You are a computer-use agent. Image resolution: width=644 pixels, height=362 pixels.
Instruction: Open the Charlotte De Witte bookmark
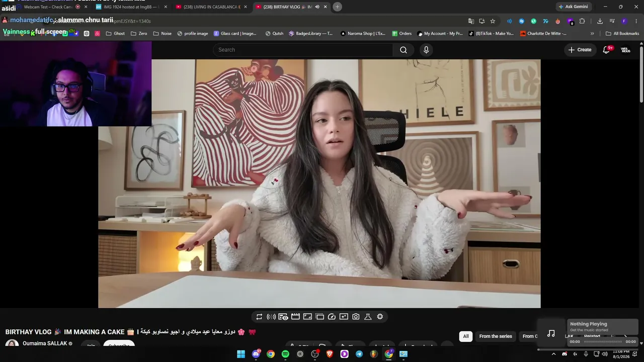543,34
